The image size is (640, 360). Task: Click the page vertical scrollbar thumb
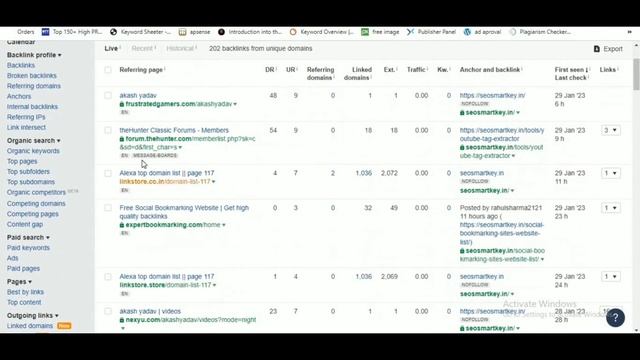[x=636, y=73]
